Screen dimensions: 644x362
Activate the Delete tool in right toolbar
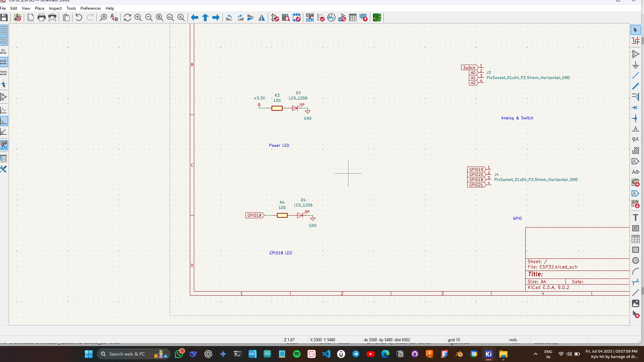pyautogui.click(x=635, y=314)
